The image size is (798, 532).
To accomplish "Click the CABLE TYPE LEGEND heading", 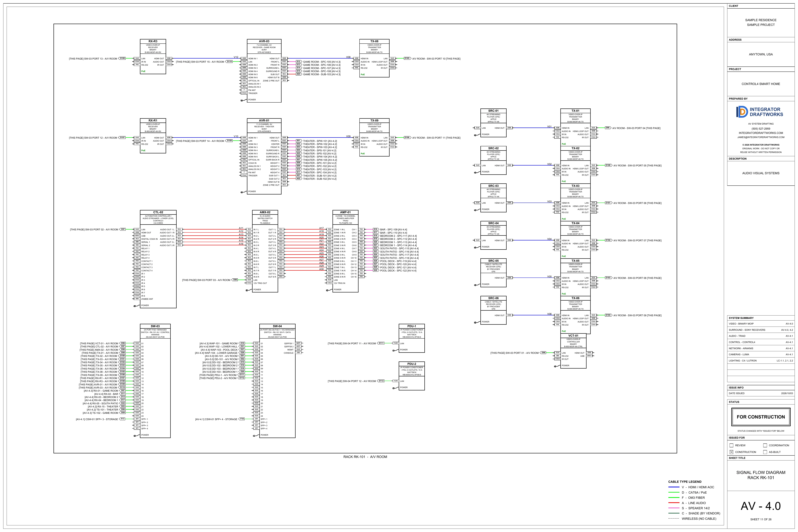I will [x=685, y=482].
